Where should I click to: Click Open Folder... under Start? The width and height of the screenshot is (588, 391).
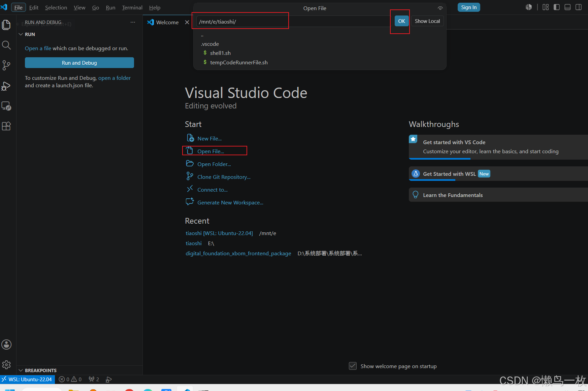209,164
